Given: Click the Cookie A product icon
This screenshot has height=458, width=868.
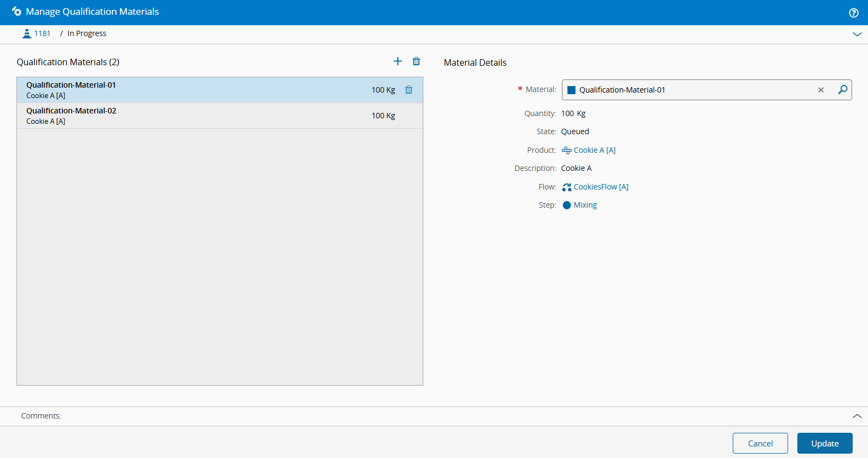Looking at the screenshot, I should click(x=566, y=151).
